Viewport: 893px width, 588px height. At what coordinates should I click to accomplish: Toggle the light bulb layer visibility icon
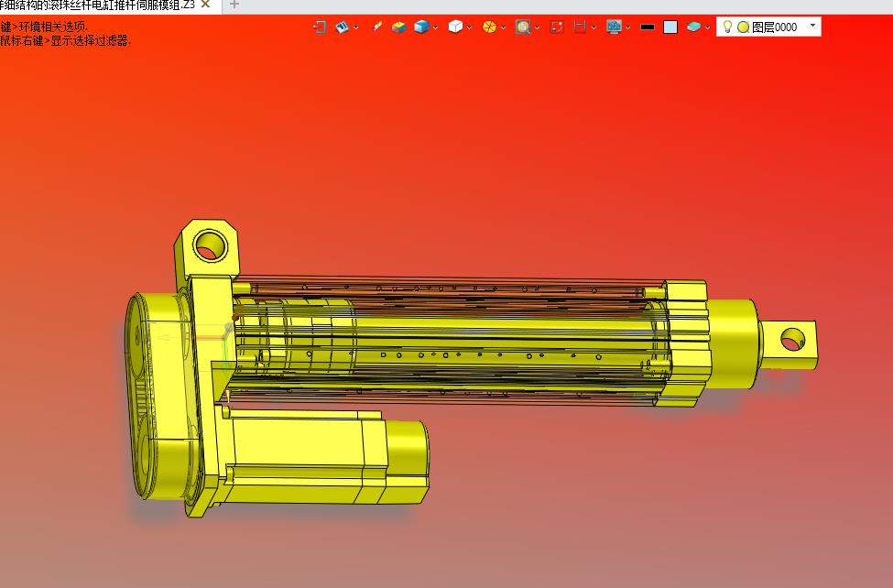click(x=727, y=27)
